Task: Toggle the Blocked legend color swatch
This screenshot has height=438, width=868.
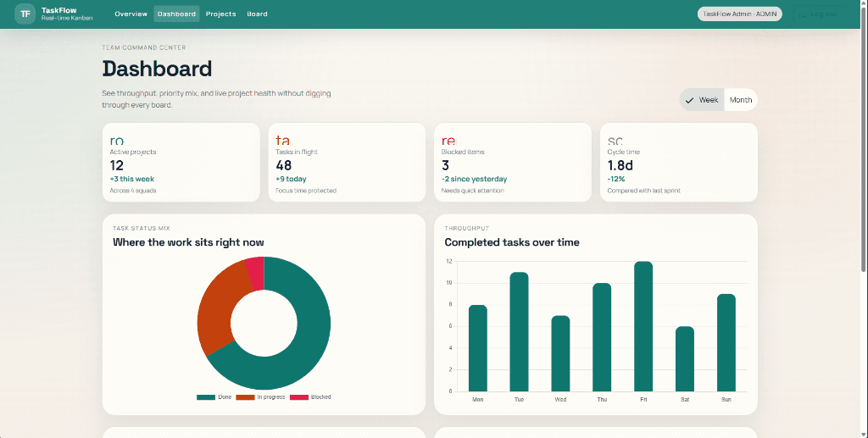Action: 299,397
